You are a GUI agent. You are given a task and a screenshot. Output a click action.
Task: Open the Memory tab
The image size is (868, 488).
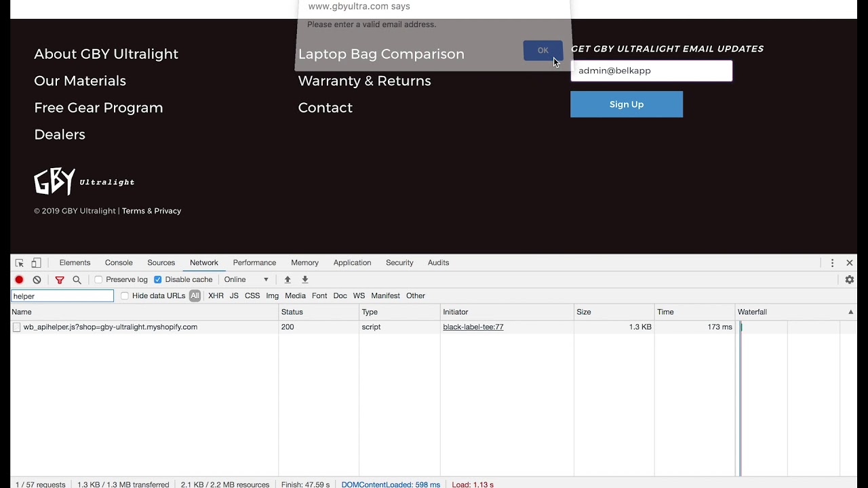coord(304,262)
